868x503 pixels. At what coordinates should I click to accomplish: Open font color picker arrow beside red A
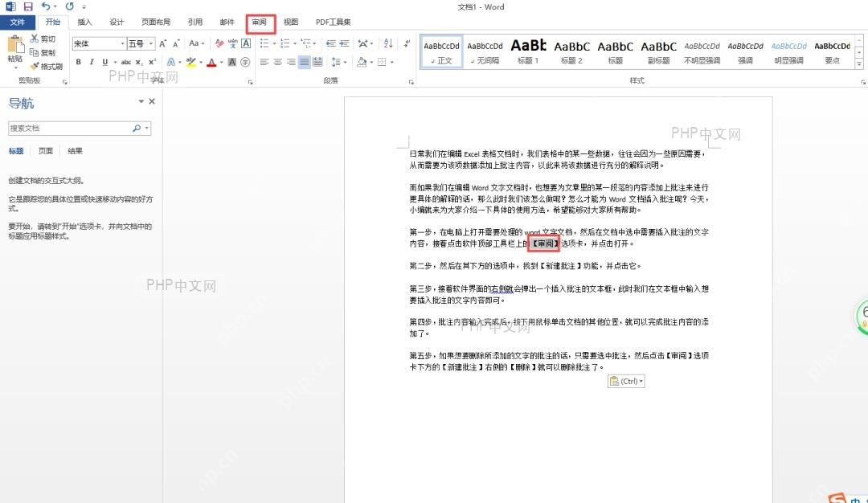pos(221,62)
